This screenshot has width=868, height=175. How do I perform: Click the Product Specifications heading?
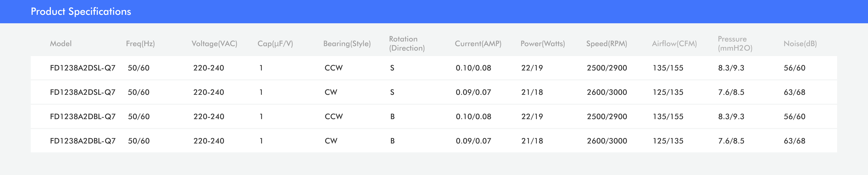pyautogui.click(x=81, y=11)
